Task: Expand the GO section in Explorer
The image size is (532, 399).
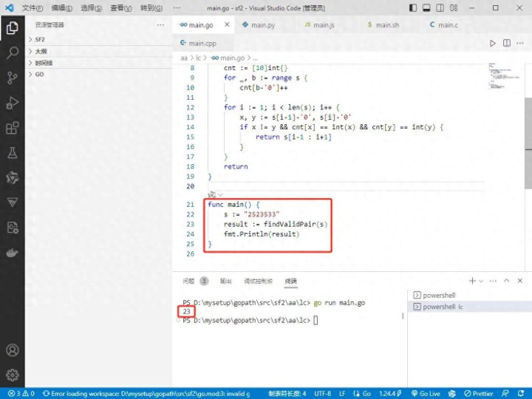Action: [x=98, y=75]
